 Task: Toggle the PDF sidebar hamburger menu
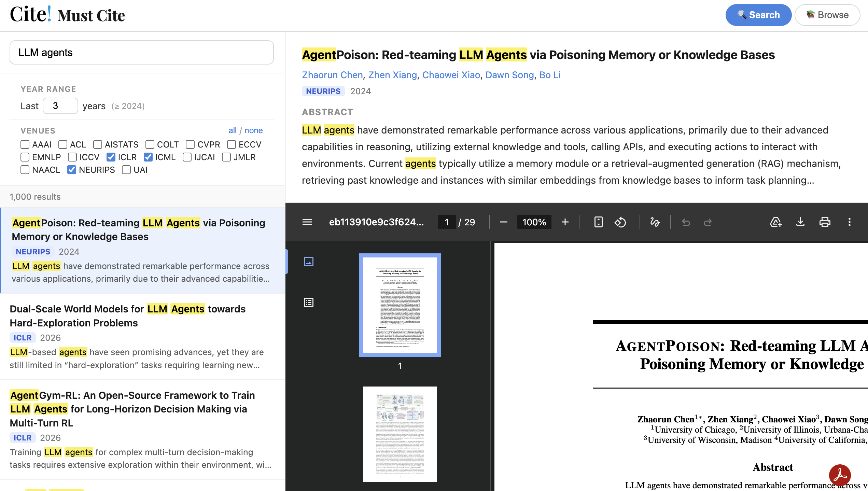click(x=307, y=222)
